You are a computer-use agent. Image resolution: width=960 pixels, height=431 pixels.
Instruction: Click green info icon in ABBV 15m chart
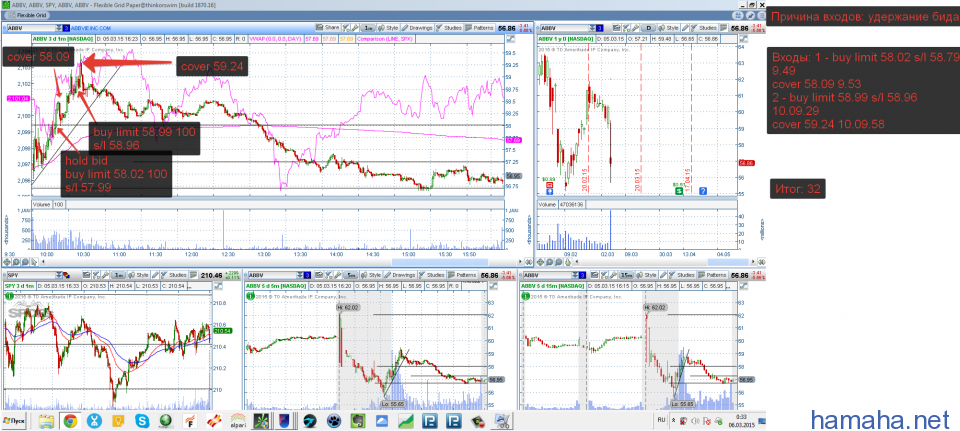(x=526, y=294)
